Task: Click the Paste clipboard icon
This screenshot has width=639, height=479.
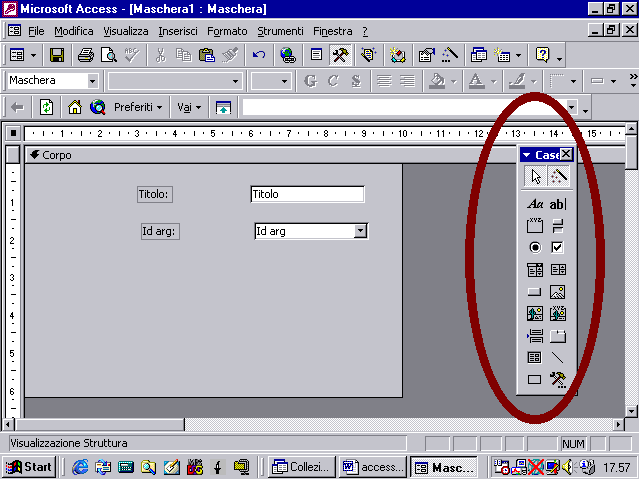Action: click(207, 55)
